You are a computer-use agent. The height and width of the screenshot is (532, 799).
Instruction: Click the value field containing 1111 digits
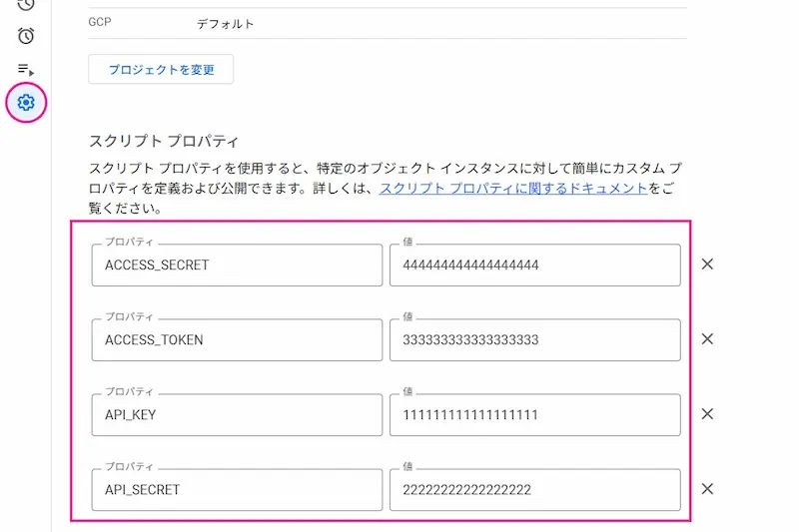coord(534,415)
